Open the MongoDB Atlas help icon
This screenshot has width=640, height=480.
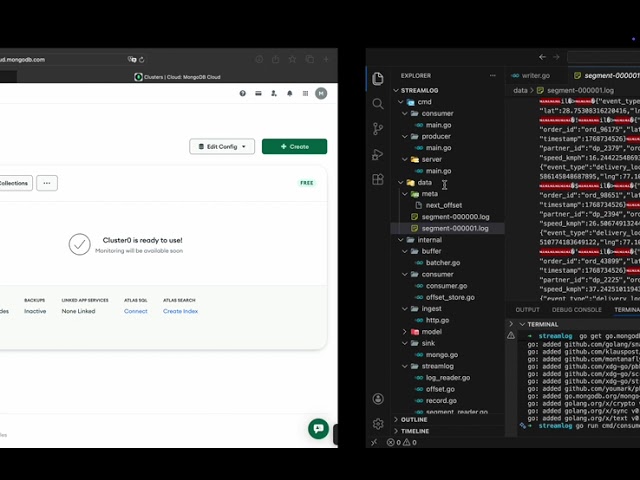242,93
